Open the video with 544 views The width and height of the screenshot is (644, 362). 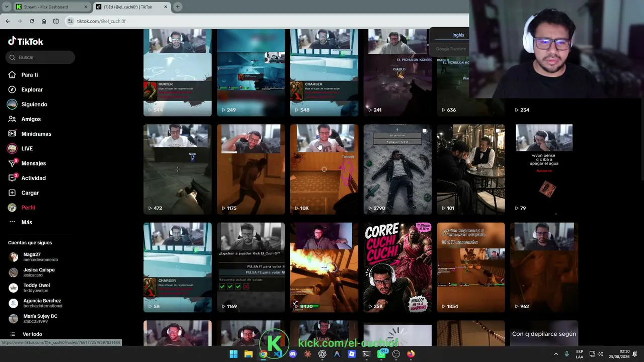pos(178,72)
